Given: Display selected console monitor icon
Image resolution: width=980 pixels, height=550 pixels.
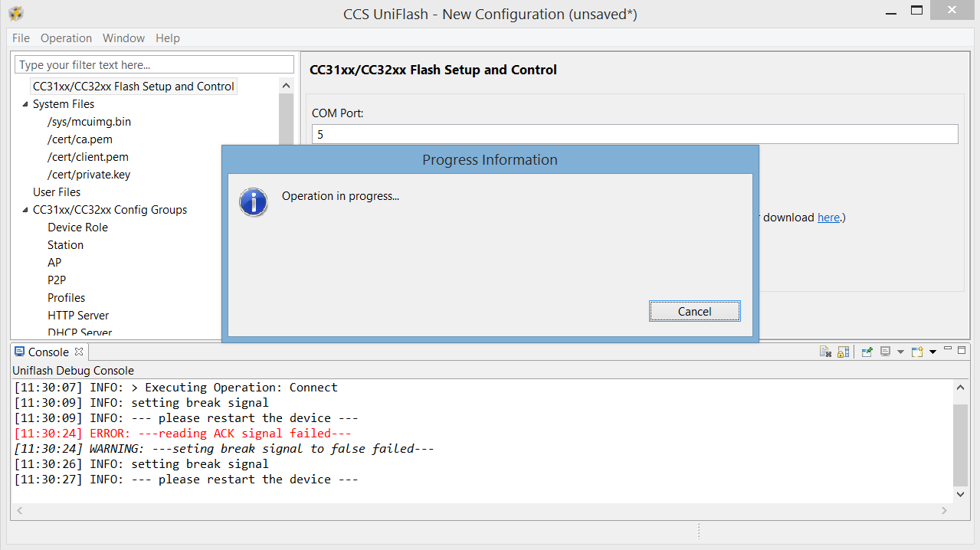Looking at the screenshot, I should [885, 352].
